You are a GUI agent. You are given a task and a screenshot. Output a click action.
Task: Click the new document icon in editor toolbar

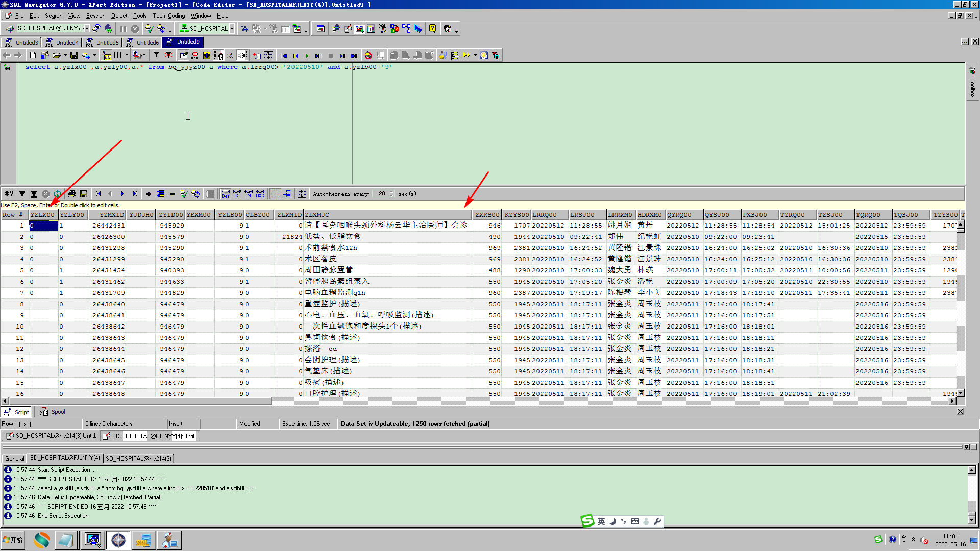click(33, 55)
